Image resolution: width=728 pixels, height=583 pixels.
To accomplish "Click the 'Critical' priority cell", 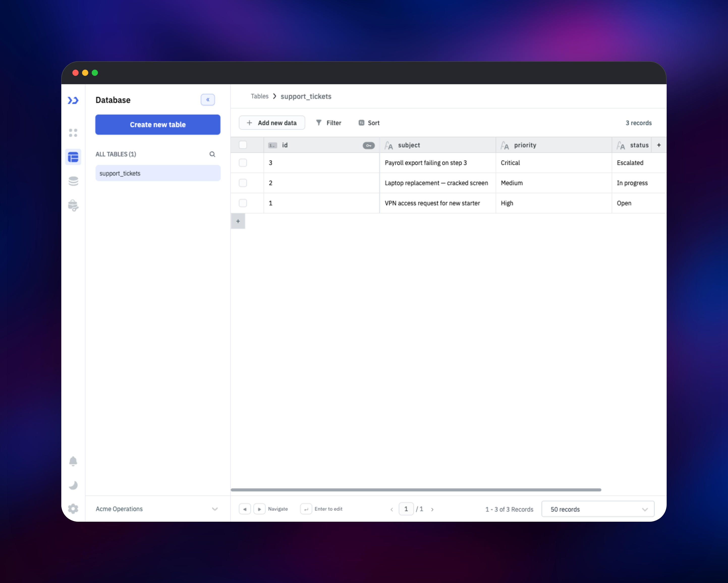I will 554,163.
